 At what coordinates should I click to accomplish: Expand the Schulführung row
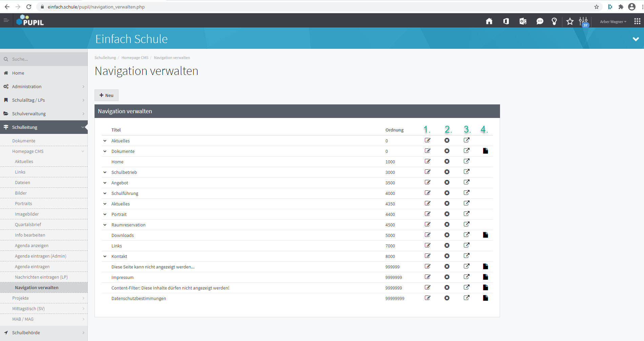coord(105,193)
